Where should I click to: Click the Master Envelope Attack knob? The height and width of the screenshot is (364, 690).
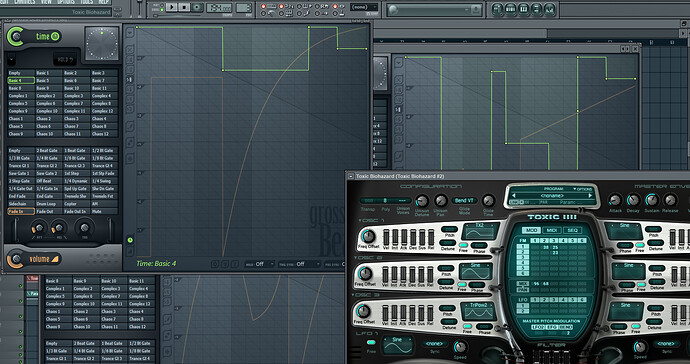(615, 200)
